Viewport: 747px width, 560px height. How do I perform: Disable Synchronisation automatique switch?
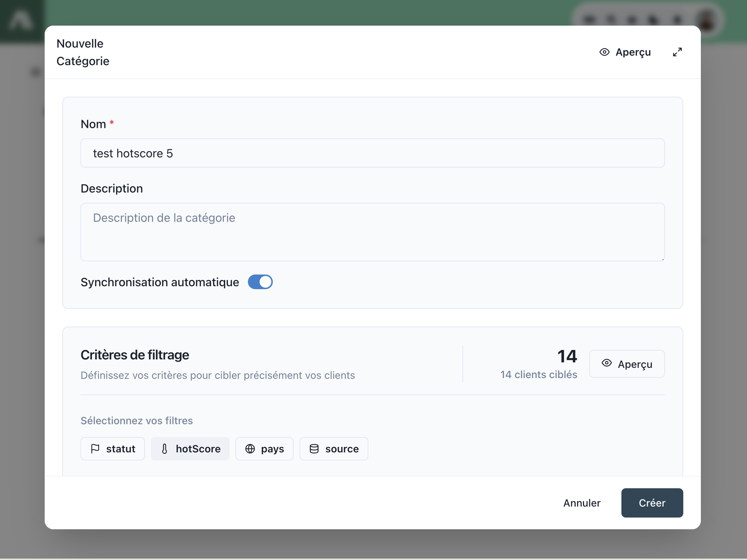pyautogui.click(x=260, y=282)
